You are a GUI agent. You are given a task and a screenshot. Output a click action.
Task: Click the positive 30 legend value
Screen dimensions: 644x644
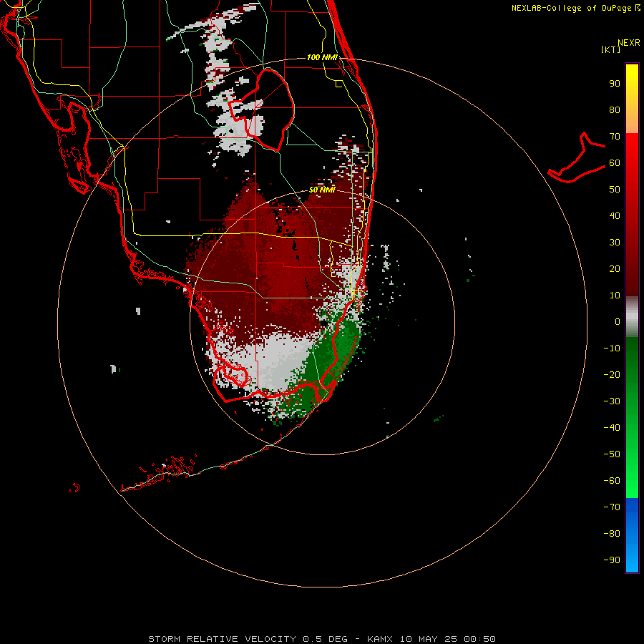click(x=615, y=243)
